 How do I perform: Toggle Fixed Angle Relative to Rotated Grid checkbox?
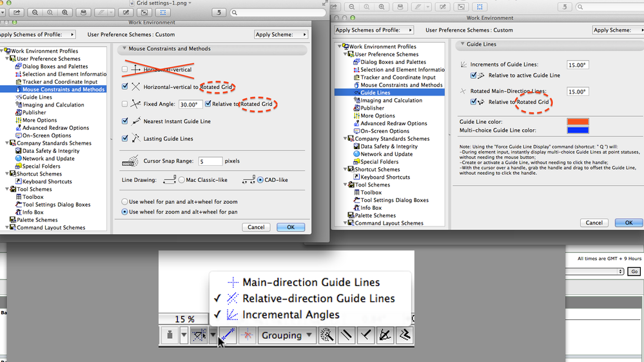point(208,103)
